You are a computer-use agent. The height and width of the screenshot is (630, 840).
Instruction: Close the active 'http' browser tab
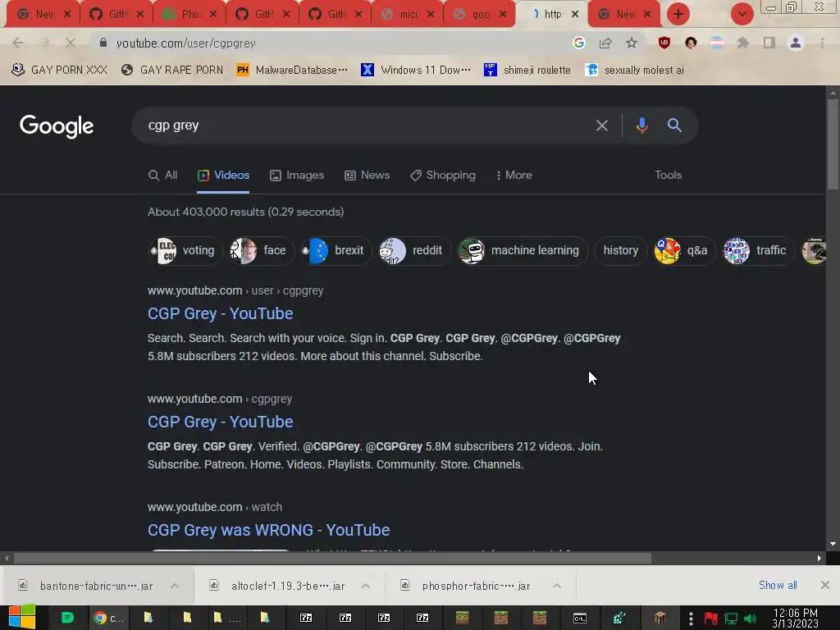pyautogui.click(x=575, y=15)
